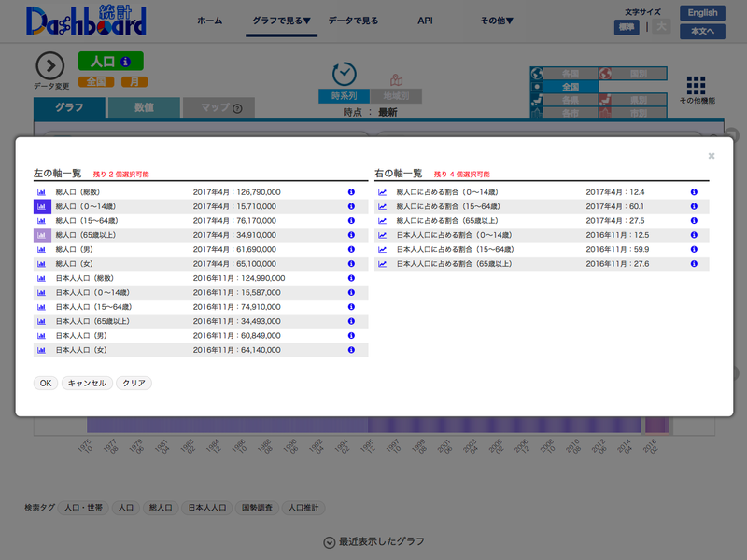This screenshot has height=560, width=747.
Task: Open info icon for 総人口（0〜14歳） row
Action: tap(351, 206)
